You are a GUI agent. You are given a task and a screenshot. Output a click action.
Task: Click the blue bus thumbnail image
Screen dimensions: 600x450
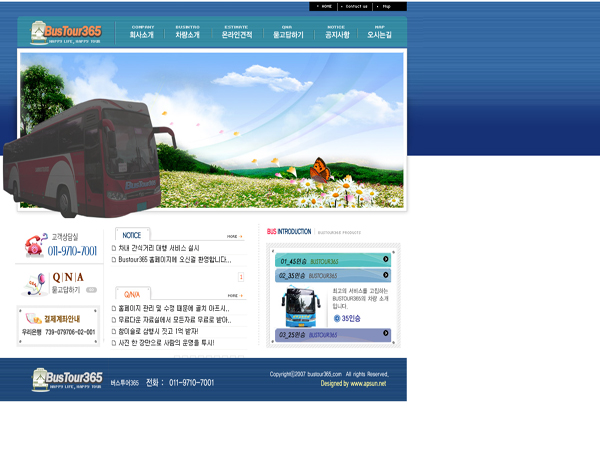click(x=299, y=305)
